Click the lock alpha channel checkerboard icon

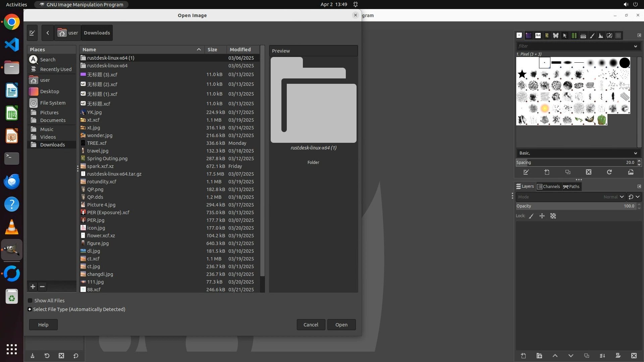(x=553, y=216)
